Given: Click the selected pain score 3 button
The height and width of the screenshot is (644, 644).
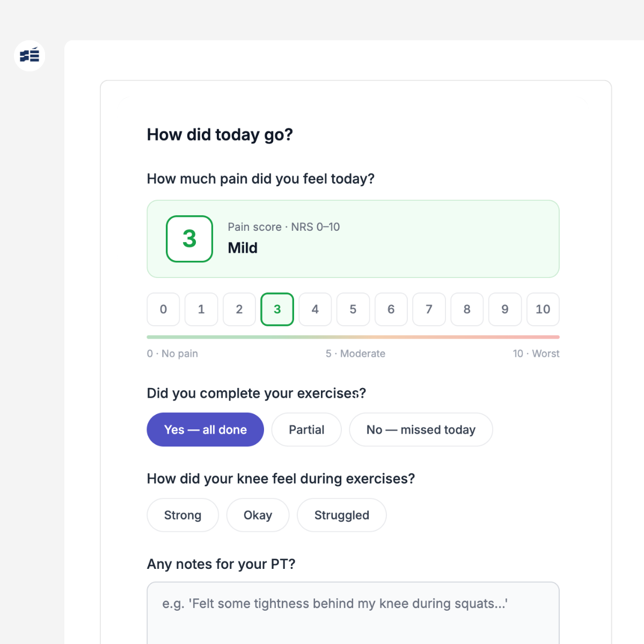Looking at the screenshot, I should pyautogui.click(x=277, y=309).
